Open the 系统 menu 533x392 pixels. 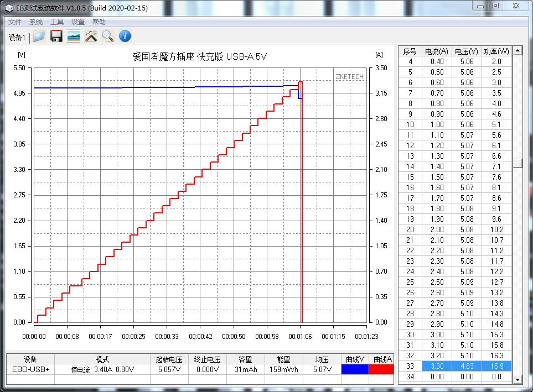tap(36, 22)
